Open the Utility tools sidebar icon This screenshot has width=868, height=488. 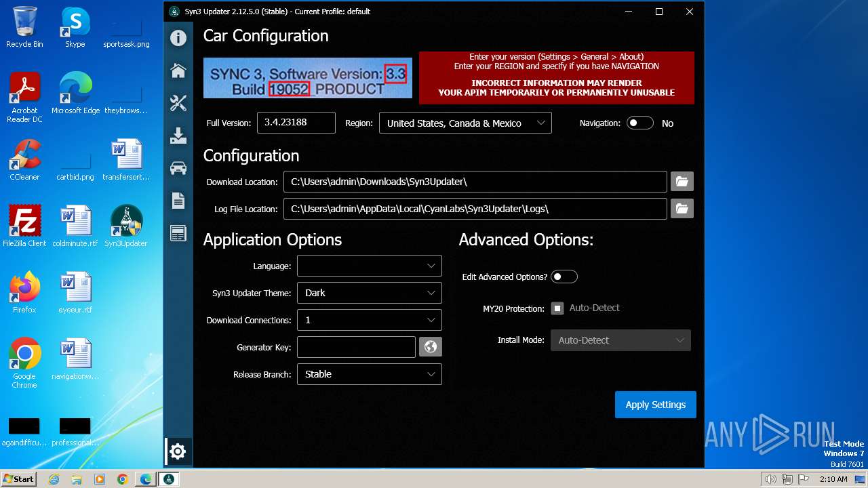[178, 103]
